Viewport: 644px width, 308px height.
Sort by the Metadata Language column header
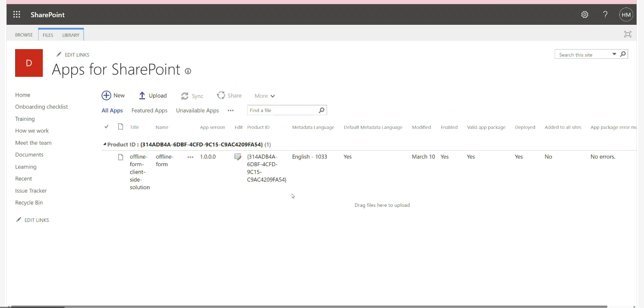313,127
